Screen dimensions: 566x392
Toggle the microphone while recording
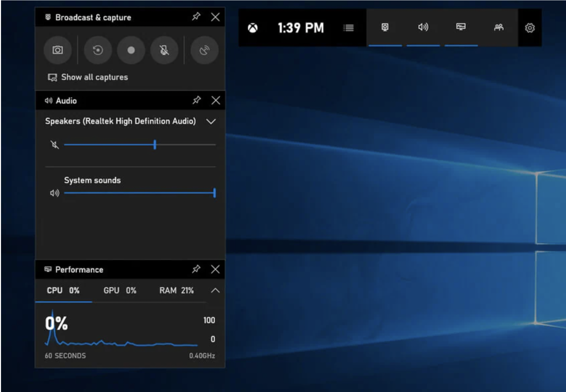164,50
